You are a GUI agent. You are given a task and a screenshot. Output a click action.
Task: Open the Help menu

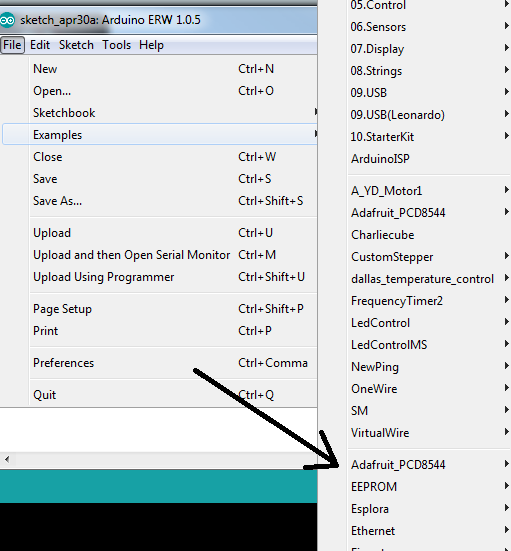151,45
